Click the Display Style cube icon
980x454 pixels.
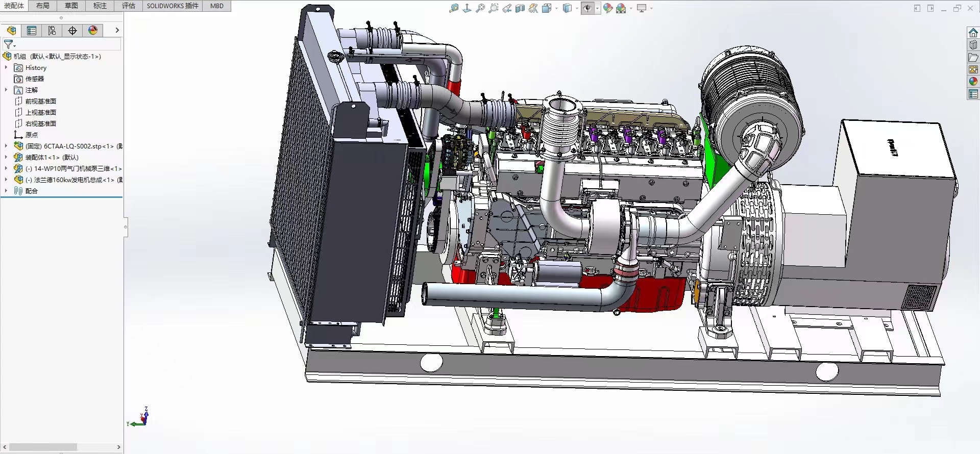click(x=567, y=8)
